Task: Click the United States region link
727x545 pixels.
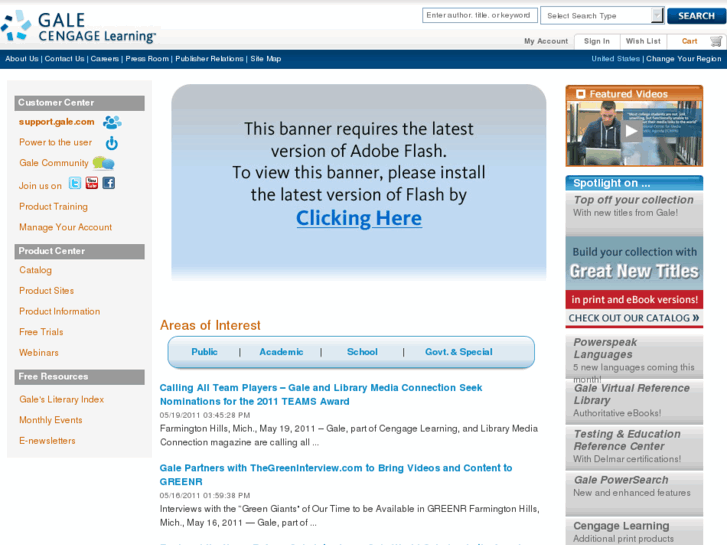Action: click(615, 59)
